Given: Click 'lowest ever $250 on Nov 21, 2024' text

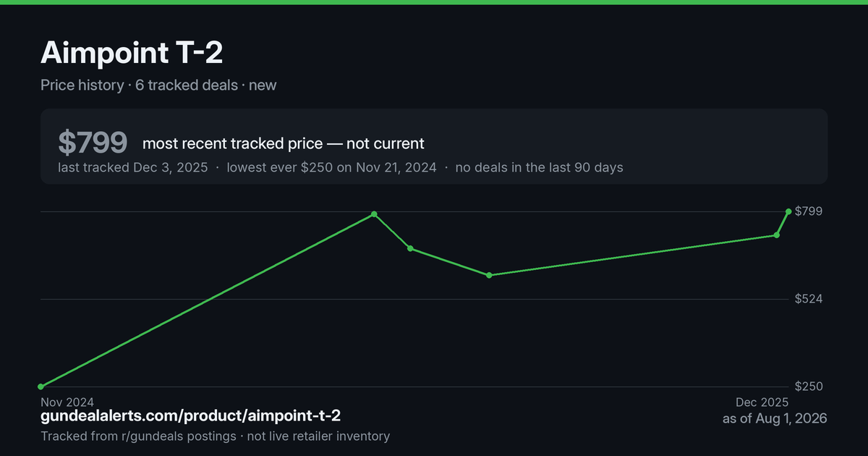Looking at the screenshot, I should (x=331, y=167).
